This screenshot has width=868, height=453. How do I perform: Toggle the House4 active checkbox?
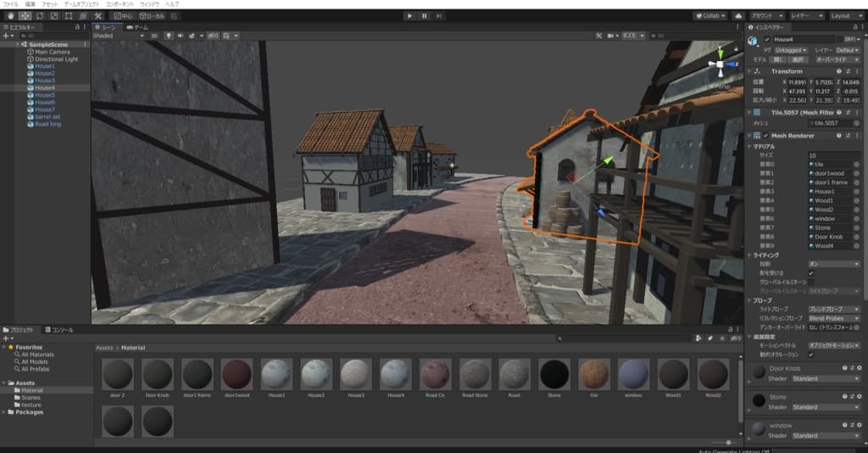click(767, 40)
